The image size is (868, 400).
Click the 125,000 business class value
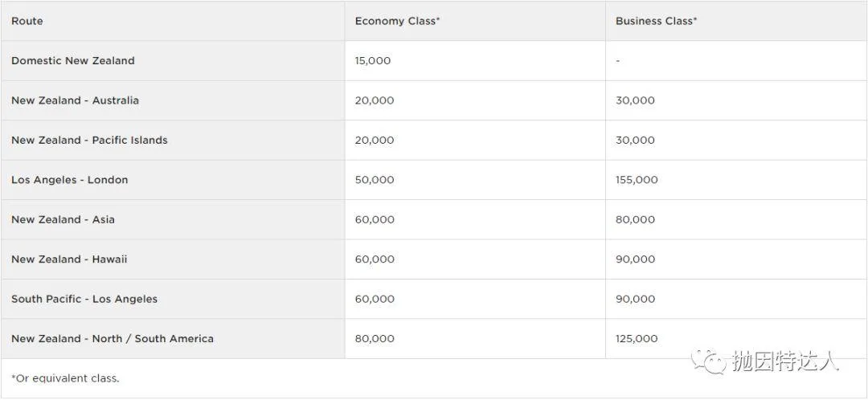pos(637,339)
